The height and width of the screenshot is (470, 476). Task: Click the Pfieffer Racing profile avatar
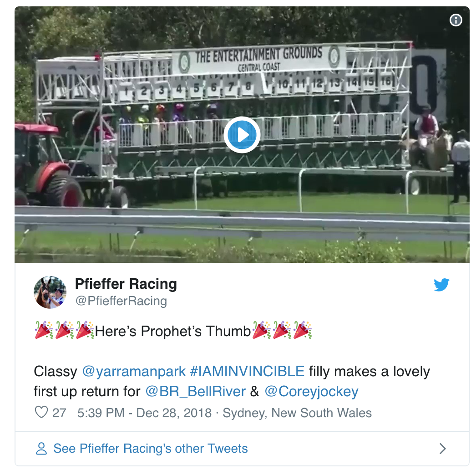point(50,292)
